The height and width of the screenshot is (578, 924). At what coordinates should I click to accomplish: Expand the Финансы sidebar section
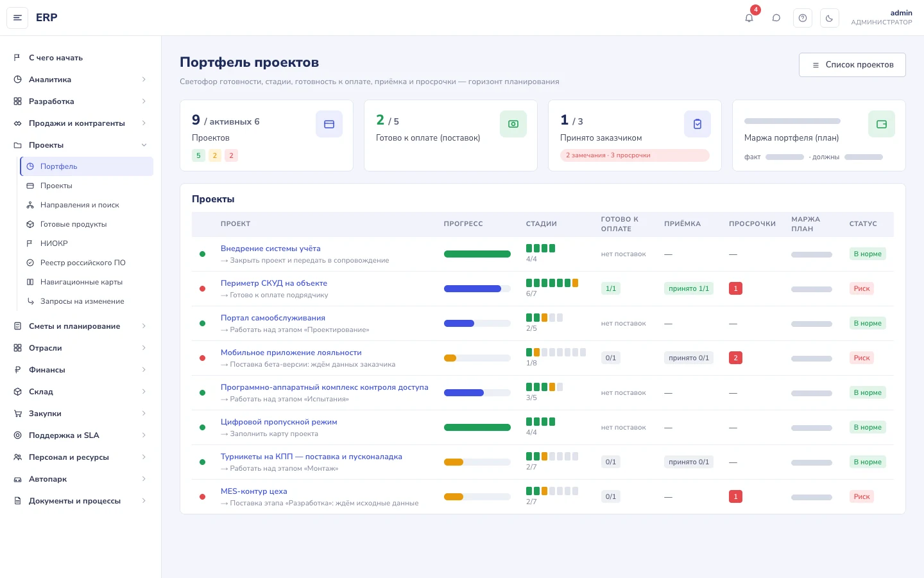80,370
